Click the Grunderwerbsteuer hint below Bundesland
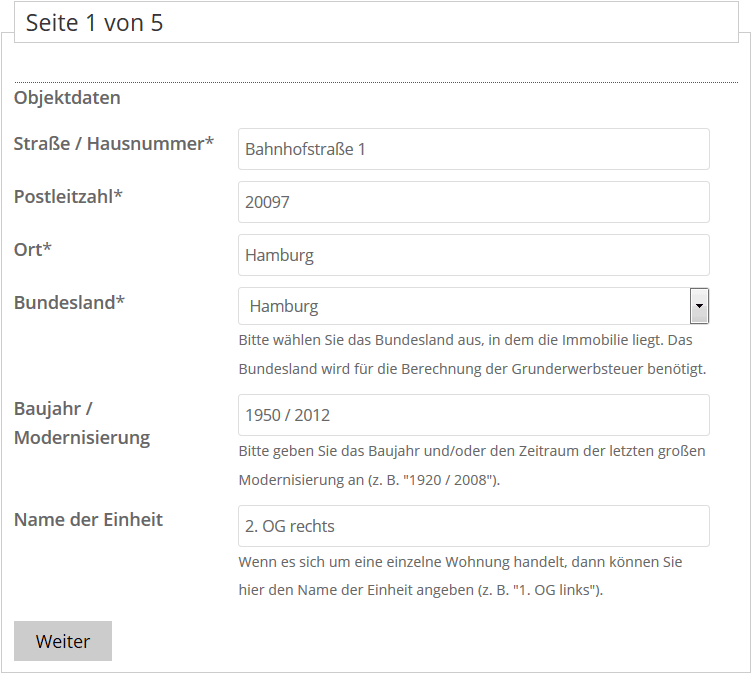 (x=472, y=354)
